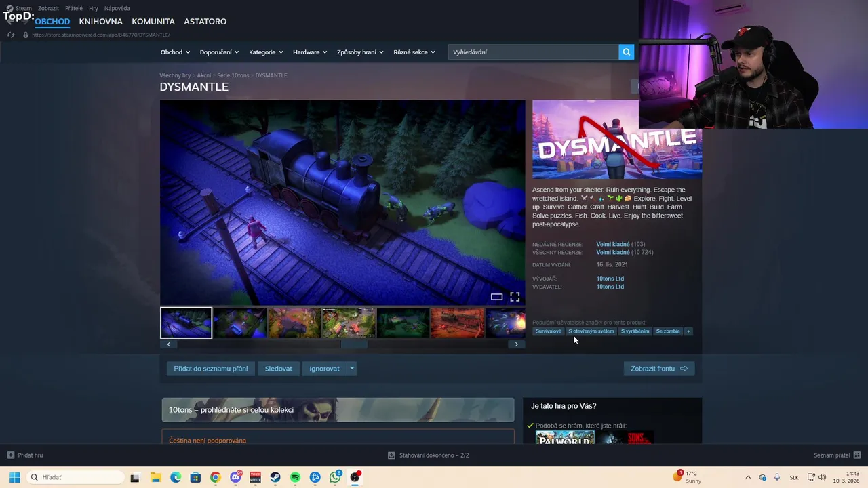This screenshot has width=868, height=488.
Task: Open Microsoft Edge from taskbar
Action: coord(176,477)
